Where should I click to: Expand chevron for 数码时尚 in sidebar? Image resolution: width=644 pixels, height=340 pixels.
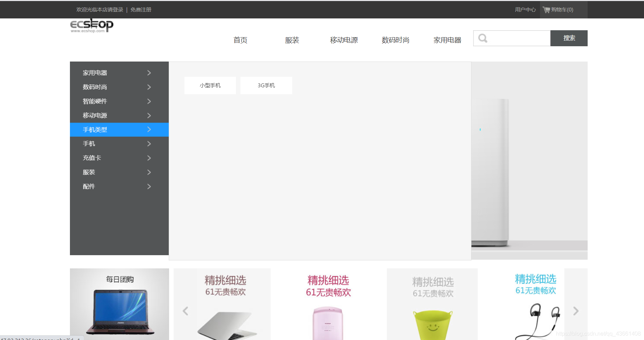[x=149, y=87]
